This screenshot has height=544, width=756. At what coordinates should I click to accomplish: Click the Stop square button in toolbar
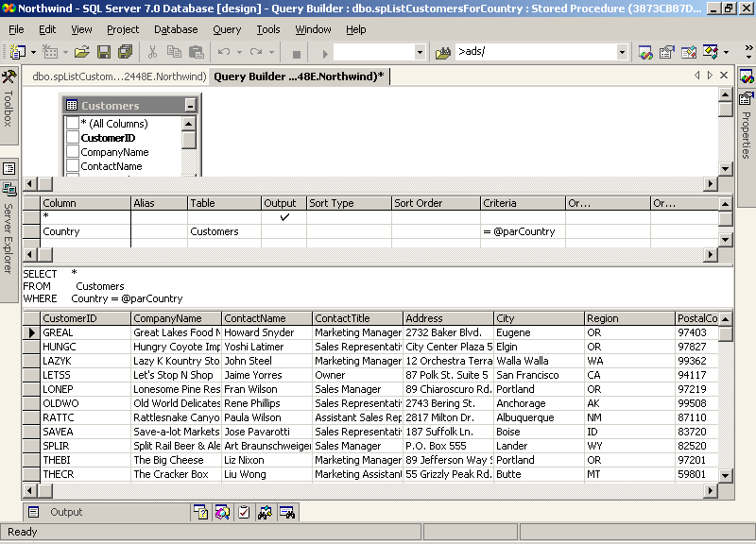pyautogui.click(x=297, y=54)
